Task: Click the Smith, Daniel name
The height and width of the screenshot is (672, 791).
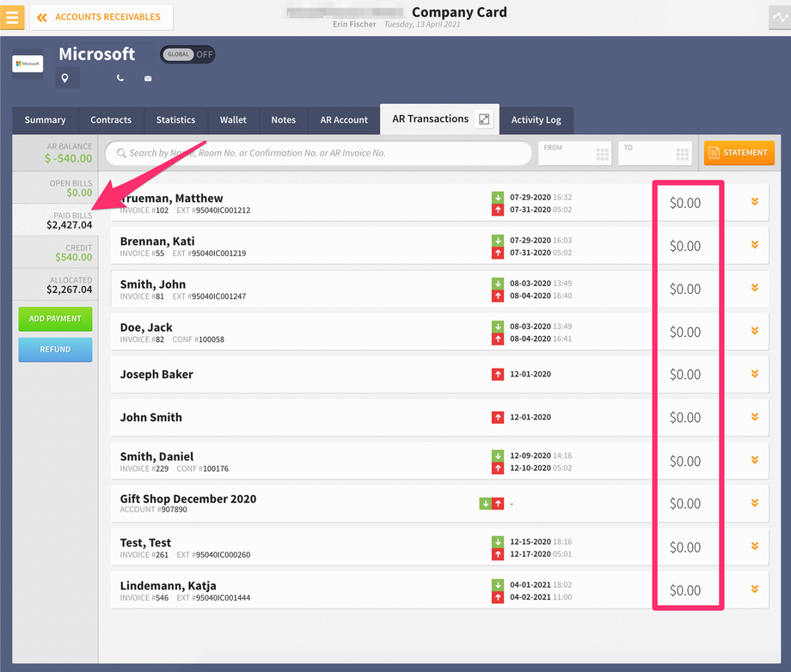Action: point(156,456)
